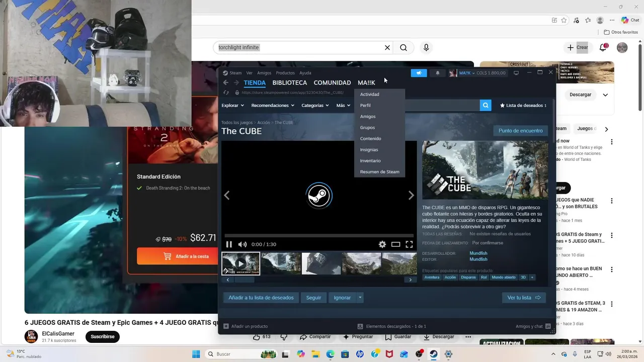Click Suscribirse on ElCalisGamer channel
This screenshot has height=362, width=644.
coord(103,336)
